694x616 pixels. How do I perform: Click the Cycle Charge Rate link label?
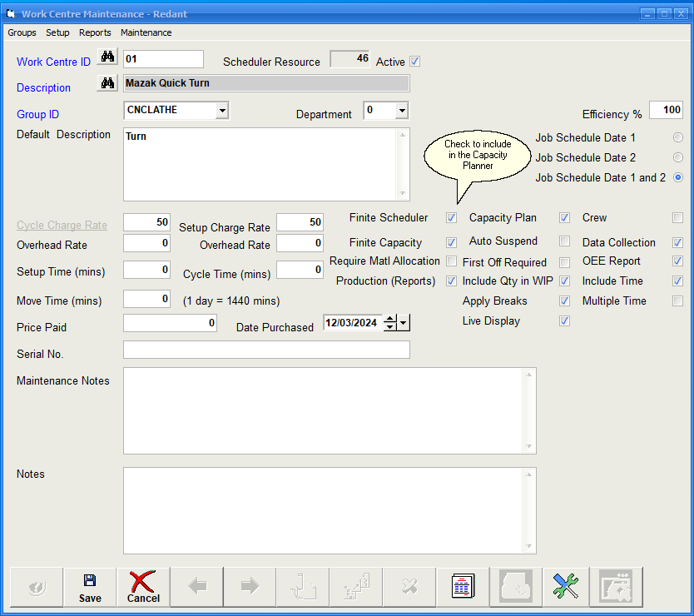[x=62, y=226]
